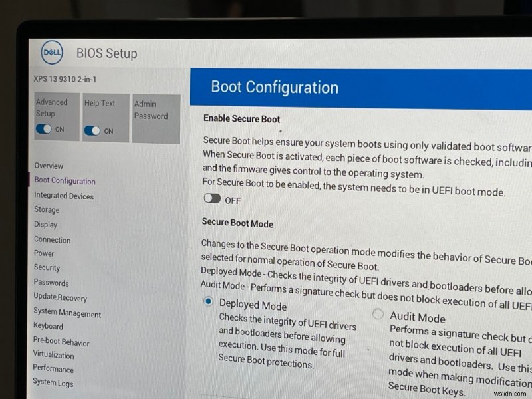Open the Overview section
The height and width of the screenshot is (399, 532).
[x=49, y=166]
